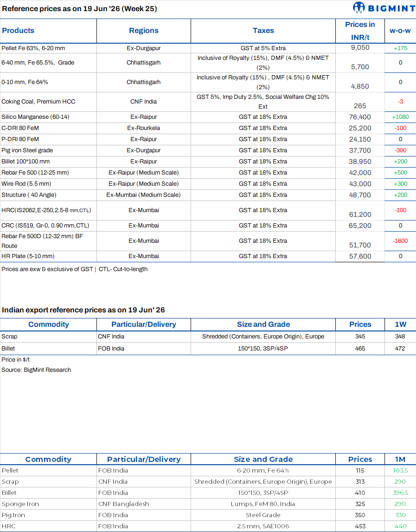Image resolution: width=416 pixels, height=532 pixels.
Task: Click the 38,950 price cell
Action: tap(360, 162)
